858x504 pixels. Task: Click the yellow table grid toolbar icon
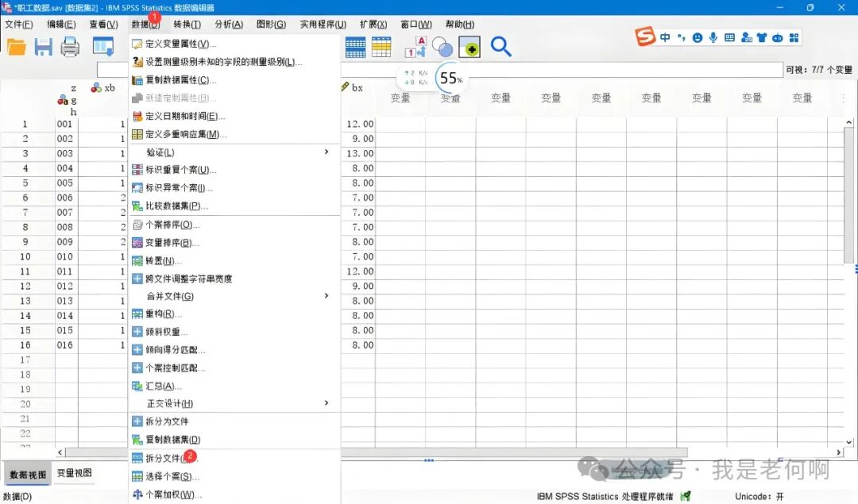381,47
